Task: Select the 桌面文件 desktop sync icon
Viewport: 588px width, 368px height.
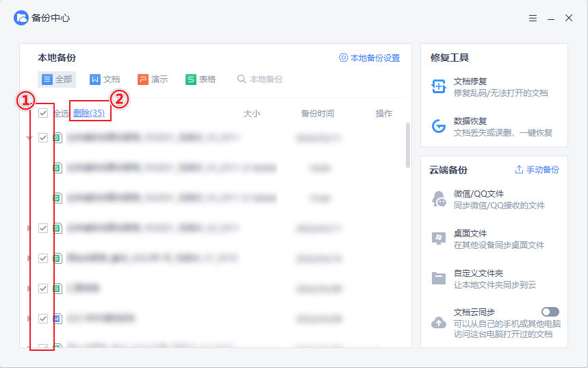Action: 439,238
